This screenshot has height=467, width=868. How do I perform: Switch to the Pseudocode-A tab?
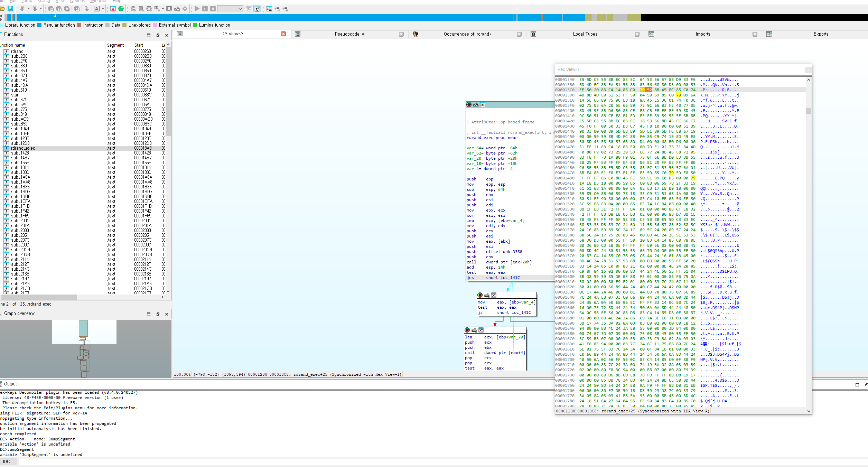(349, 34)
